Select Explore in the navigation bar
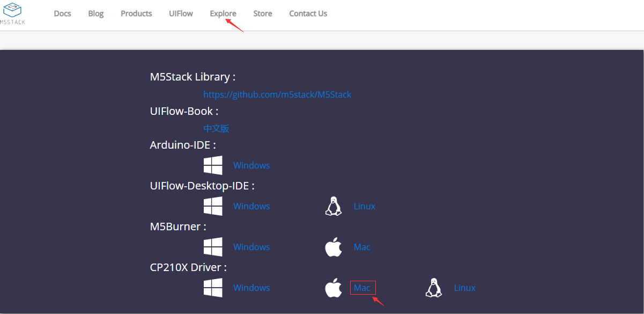The image size is (644, 314). click(x=223, y=13)
